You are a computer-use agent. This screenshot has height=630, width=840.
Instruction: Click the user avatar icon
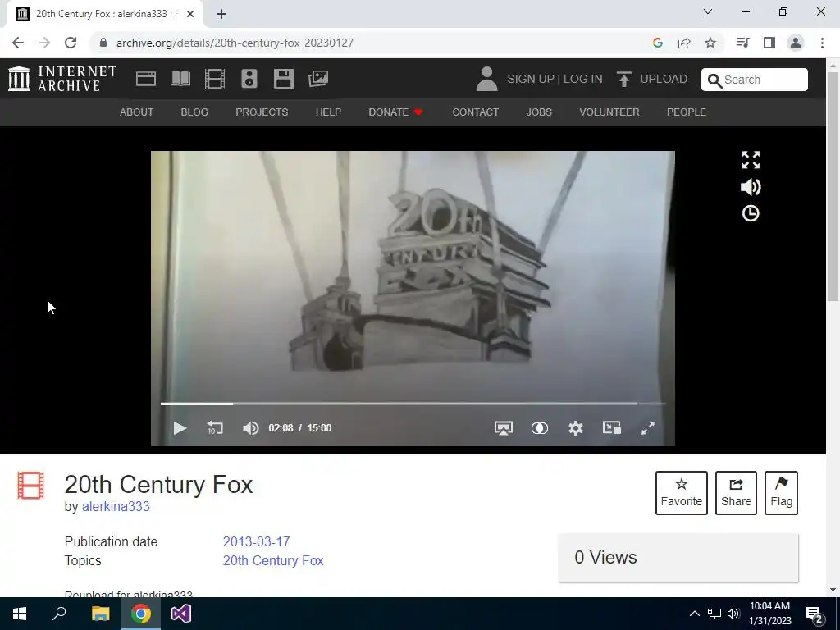coord(486,79)
